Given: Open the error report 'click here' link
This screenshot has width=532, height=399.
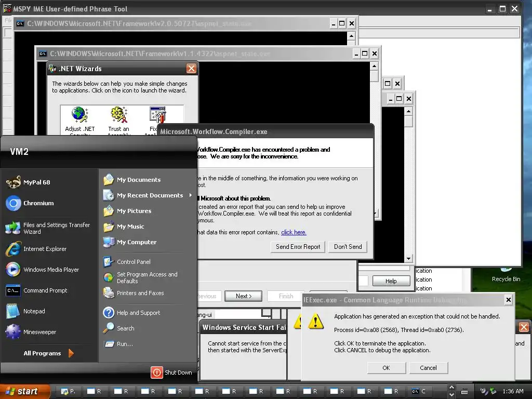Looking at the screenshot, I should (x=294, y=232).
